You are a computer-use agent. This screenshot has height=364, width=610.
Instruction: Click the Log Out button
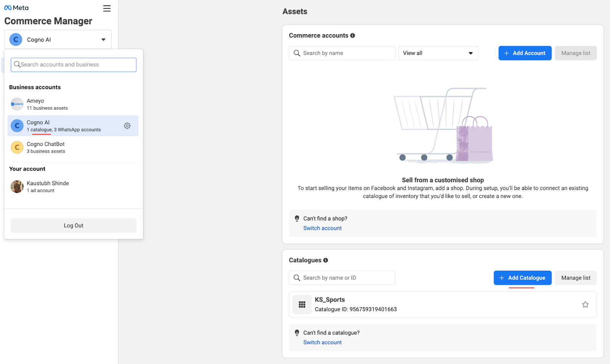tap(74, 225)
